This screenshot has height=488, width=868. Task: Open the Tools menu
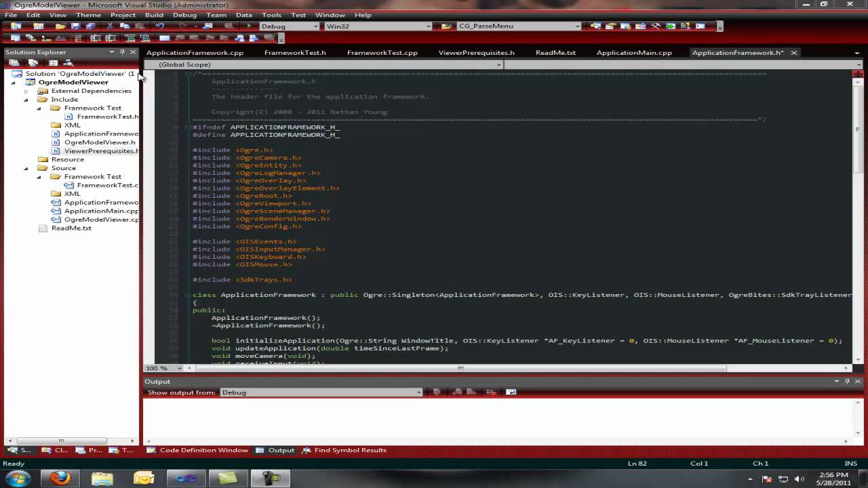271,15
